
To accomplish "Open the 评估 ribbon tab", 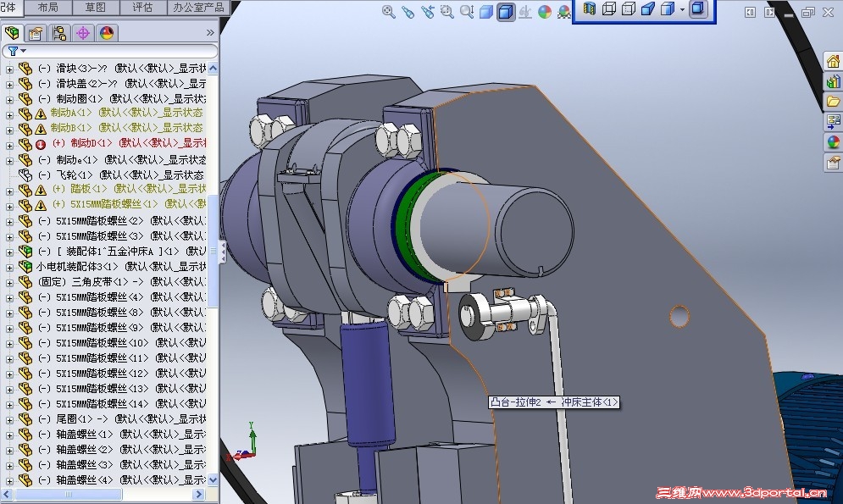I will pos(142,7).
